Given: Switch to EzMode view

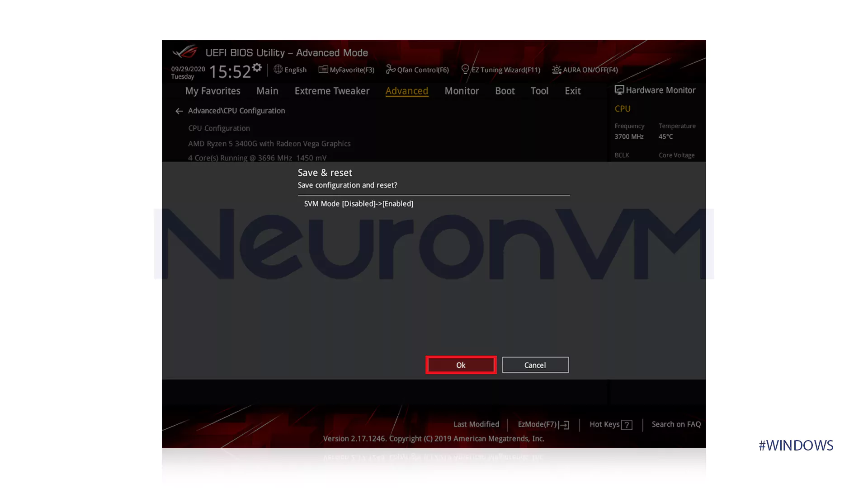Looking at the screenshot, I should (542, 424).
